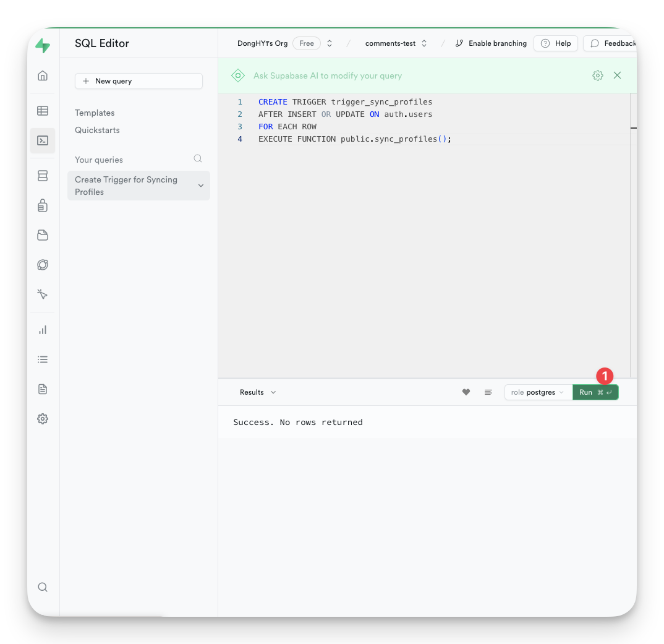Open Storage icon in sidebar

[x=43, y=235]
